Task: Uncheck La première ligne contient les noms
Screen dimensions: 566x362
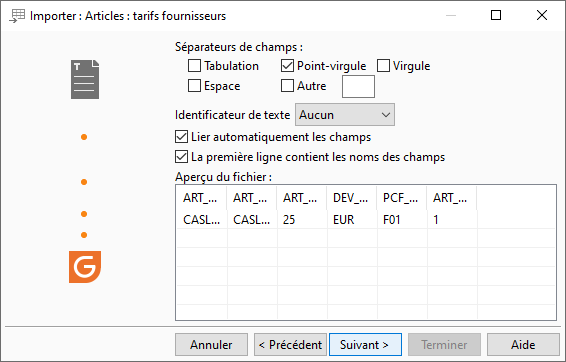Action: pos(181,157)
